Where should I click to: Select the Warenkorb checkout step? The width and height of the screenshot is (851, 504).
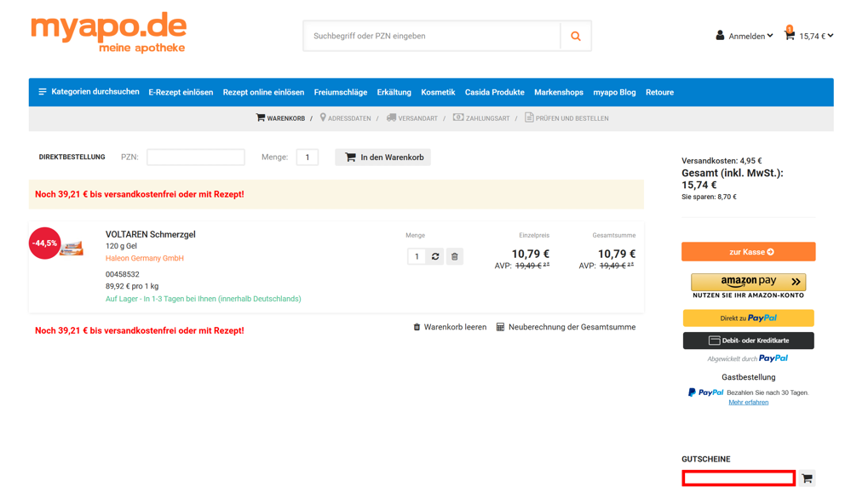pos(280,117)
